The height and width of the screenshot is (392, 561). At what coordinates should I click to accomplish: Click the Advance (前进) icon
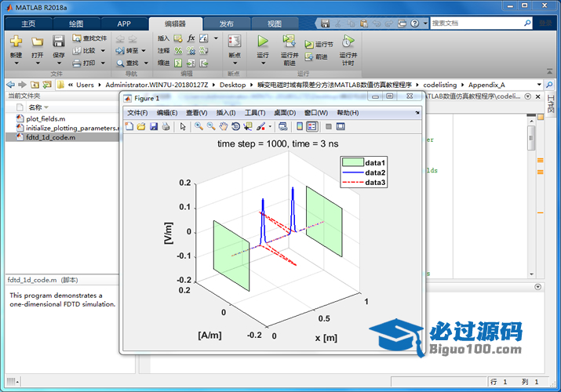tap(309, 56)
